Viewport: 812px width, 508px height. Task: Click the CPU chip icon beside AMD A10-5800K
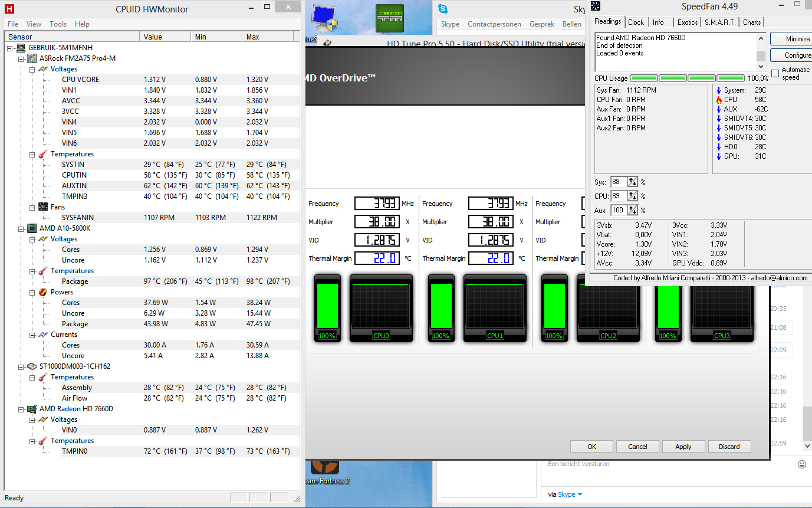point(32,228)
